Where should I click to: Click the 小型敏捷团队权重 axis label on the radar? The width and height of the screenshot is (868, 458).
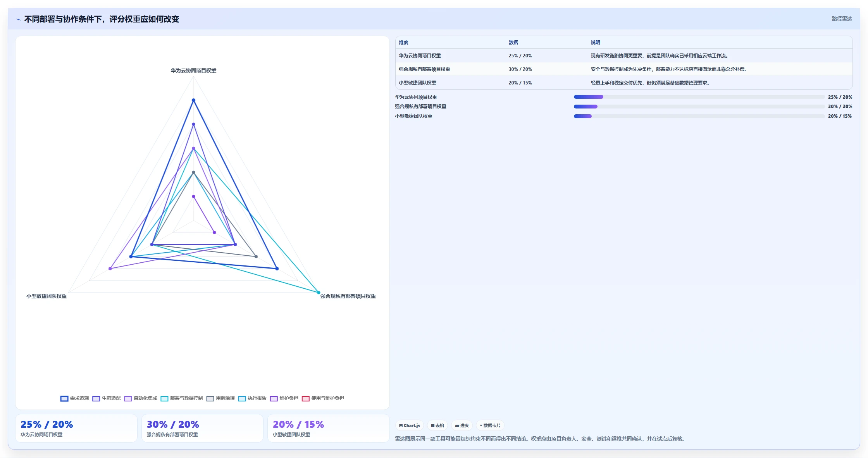46,296
